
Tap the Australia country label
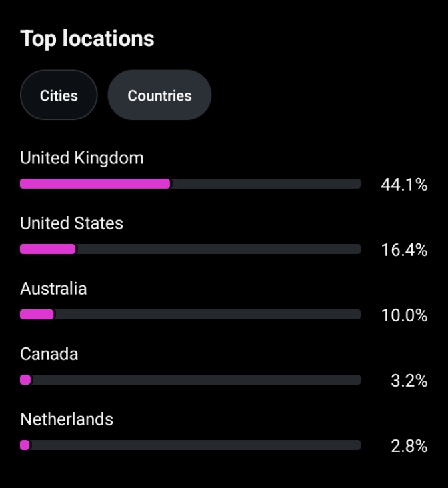(x=53, y=289)
